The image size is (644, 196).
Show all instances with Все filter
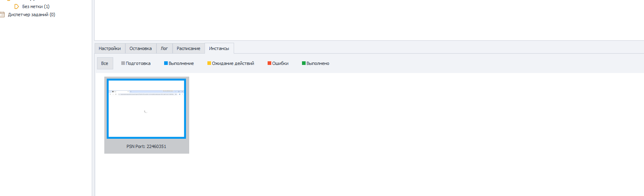[105, 63]
